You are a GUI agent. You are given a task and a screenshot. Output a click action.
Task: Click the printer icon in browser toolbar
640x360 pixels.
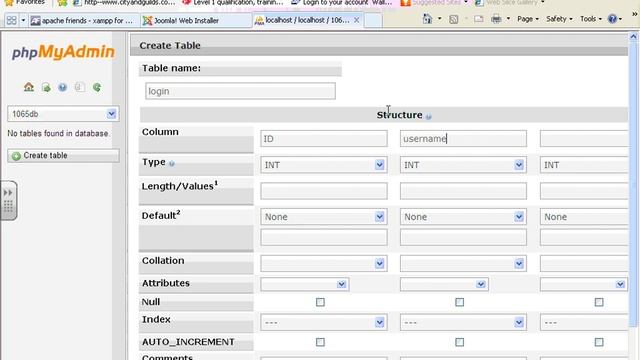[x=496, y=19]
